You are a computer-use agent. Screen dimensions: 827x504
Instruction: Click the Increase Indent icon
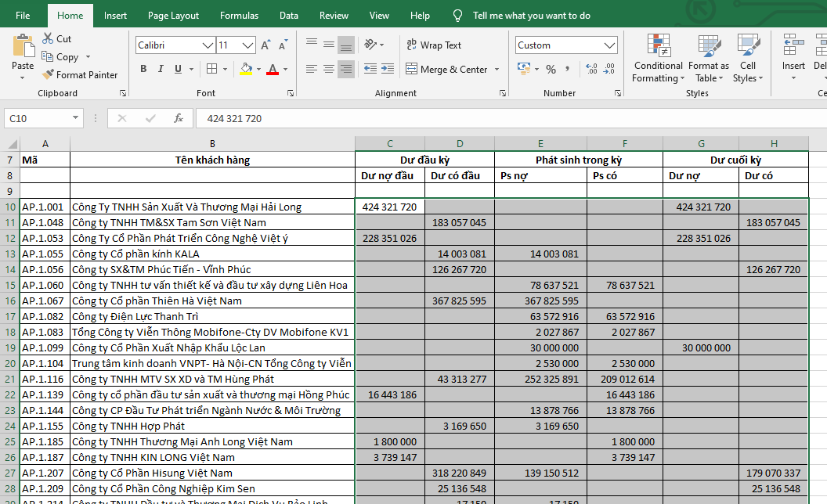tap(389, 69)
